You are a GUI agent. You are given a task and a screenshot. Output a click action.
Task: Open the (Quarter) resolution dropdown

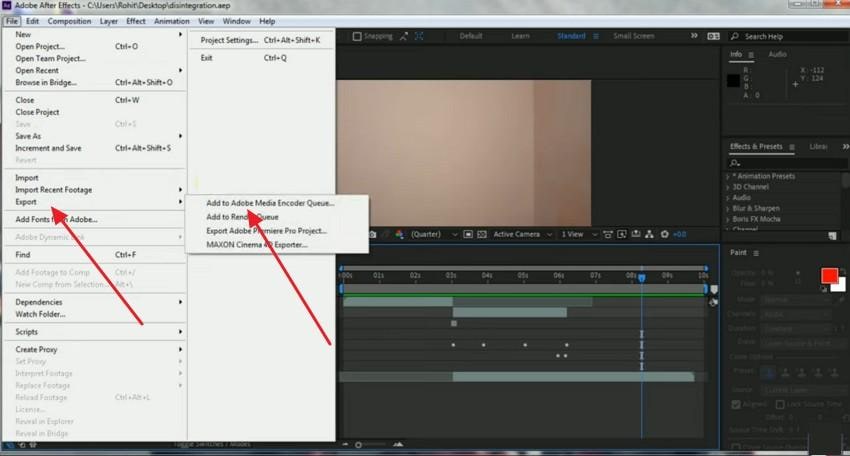tap(434, 234)
